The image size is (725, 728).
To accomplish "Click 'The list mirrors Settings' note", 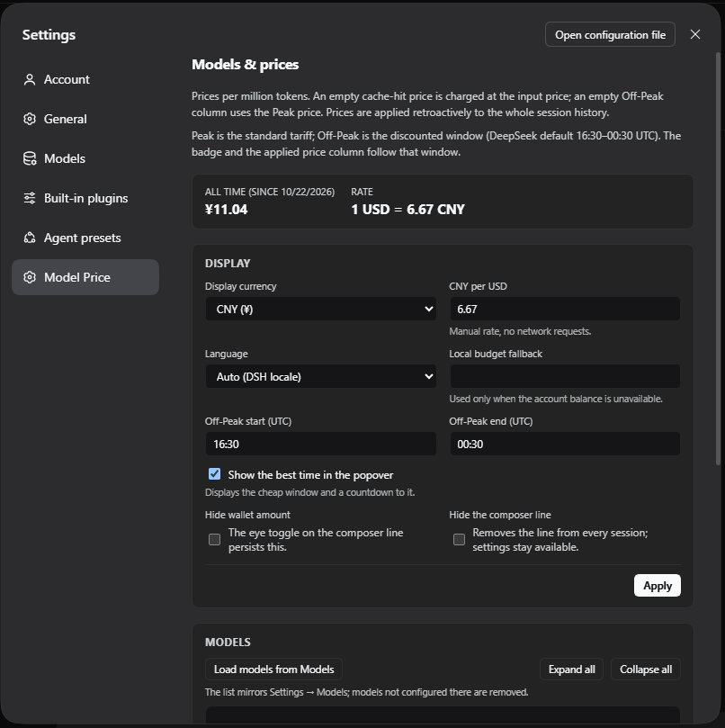I will point(367,692).
